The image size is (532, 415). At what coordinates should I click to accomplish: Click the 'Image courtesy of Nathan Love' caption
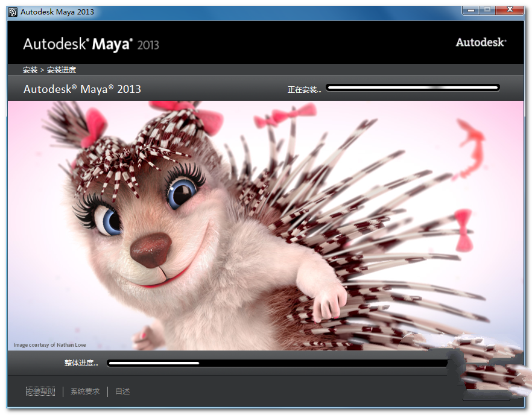click(49, 345)
